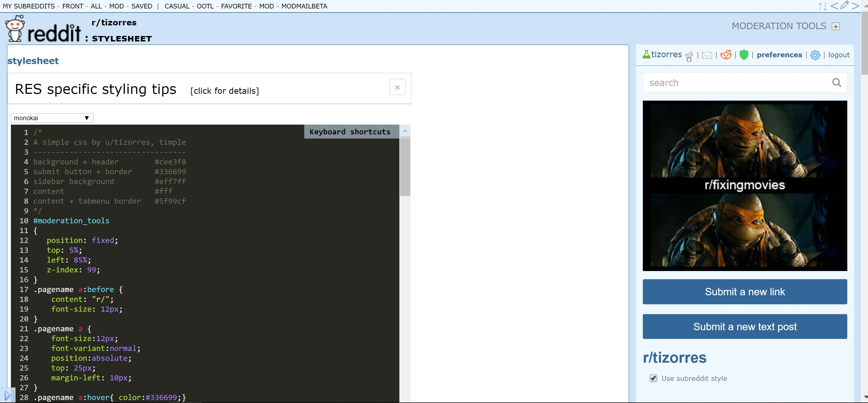This screenshot has width=868, height=403.
Task: Click the green shield moderation icon
Action: [744, 55]
